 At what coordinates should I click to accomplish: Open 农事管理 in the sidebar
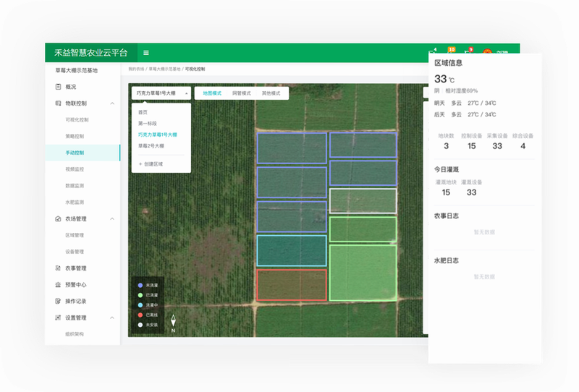click(x=76, y=268)
